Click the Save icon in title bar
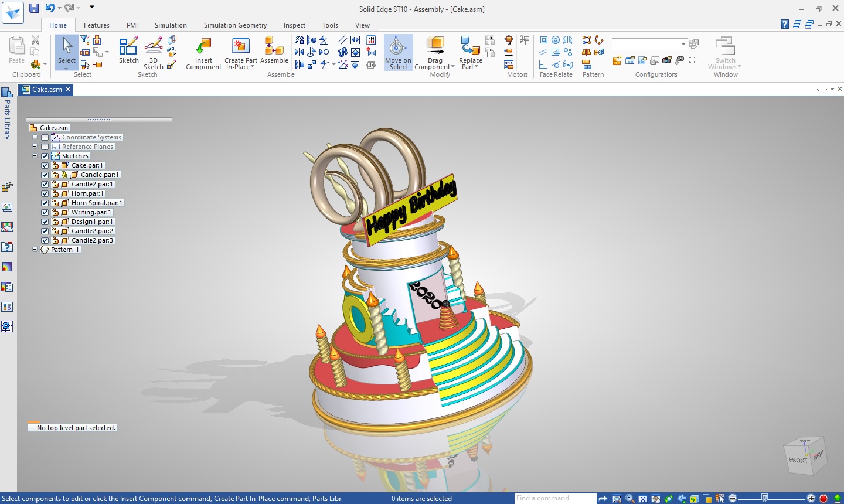844x504 pixels. [x=34, y=8]
